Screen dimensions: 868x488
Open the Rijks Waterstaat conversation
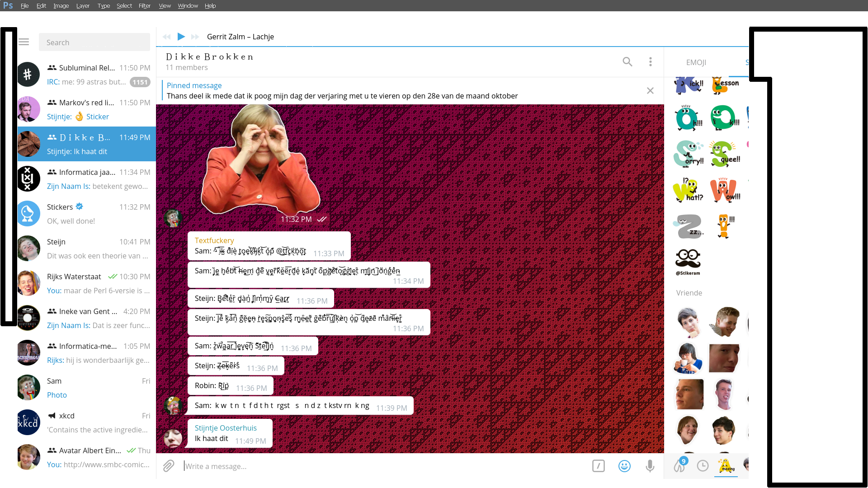coord(87,283)
